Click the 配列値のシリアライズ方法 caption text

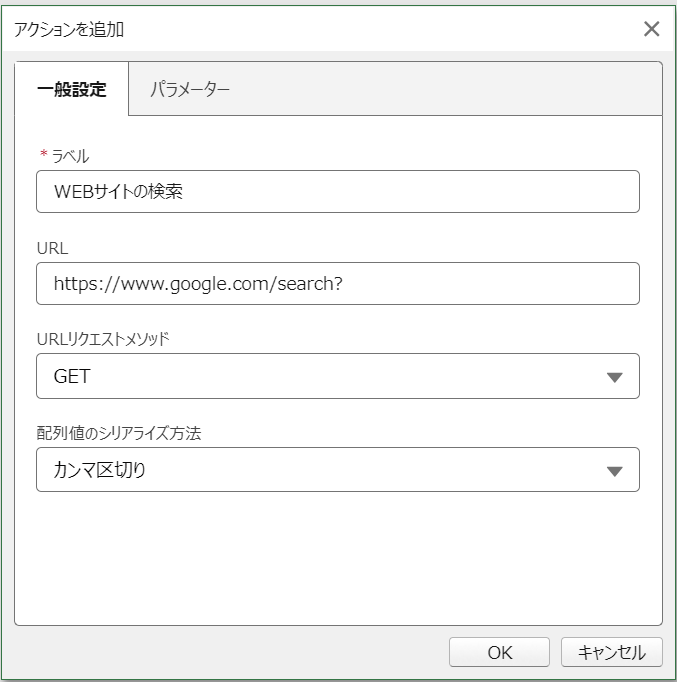(x=119, y=433)
